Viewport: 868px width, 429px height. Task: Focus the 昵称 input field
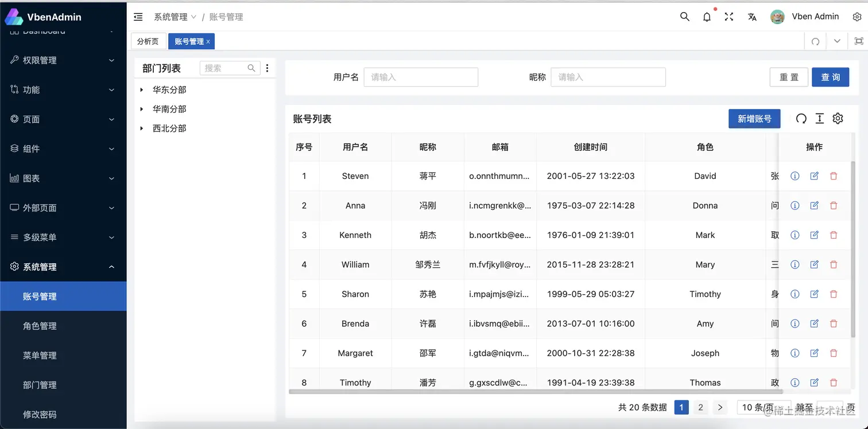608,77
